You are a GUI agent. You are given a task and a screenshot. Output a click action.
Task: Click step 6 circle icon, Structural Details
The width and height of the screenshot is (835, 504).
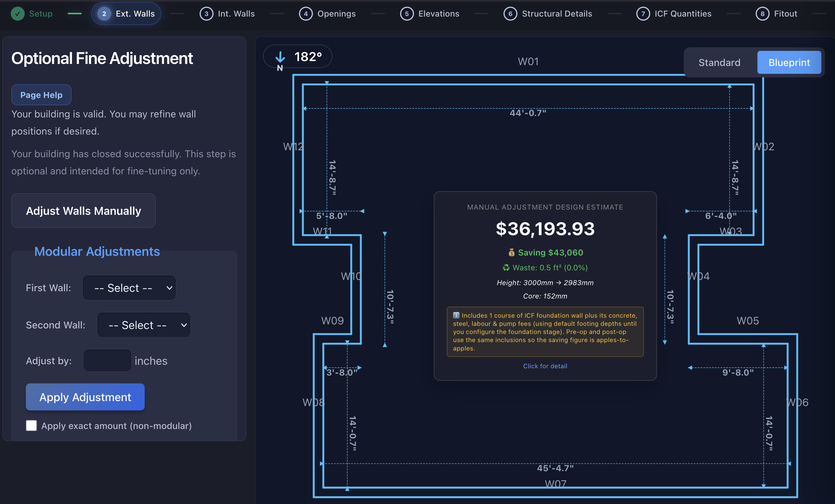(x=510, y=14)
